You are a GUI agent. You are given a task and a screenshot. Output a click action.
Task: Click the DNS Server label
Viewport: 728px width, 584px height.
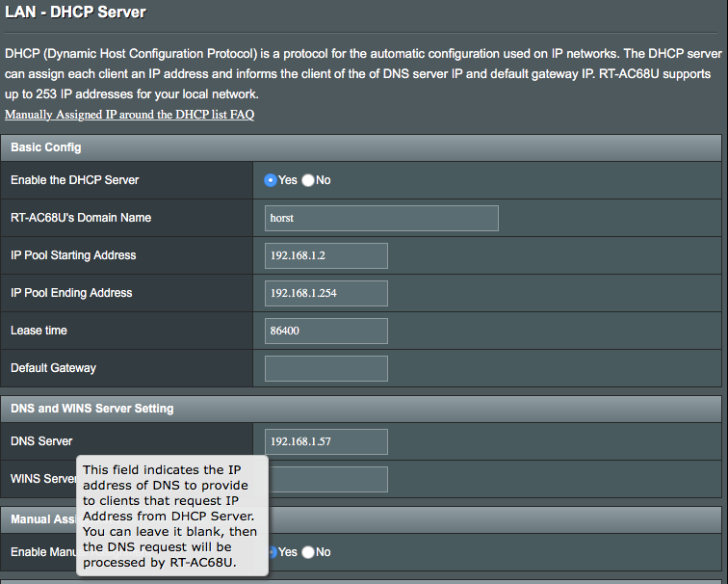tap(41, 441)
